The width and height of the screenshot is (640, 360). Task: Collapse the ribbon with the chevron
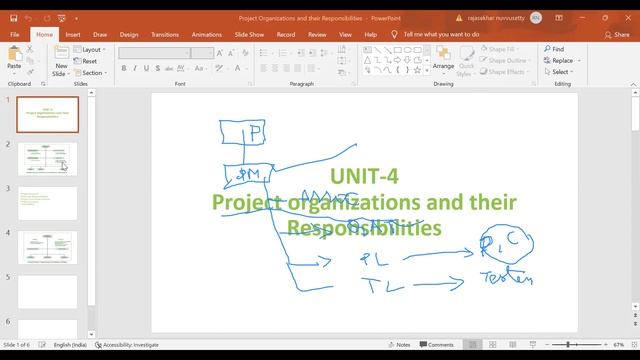[x=633, y=84]
